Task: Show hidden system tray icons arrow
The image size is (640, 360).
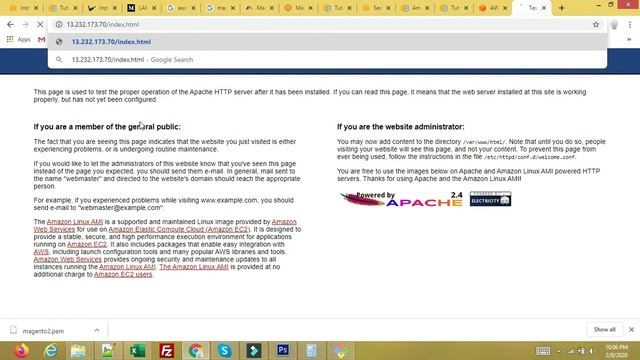Action: [x=559, y=351]
